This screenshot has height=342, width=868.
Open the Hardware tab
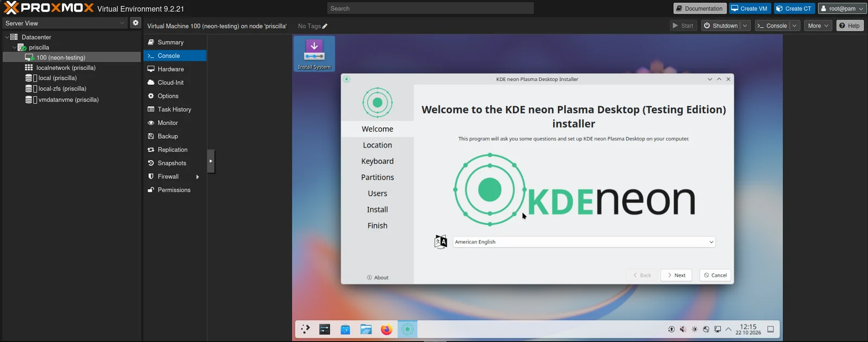(175, 69)
